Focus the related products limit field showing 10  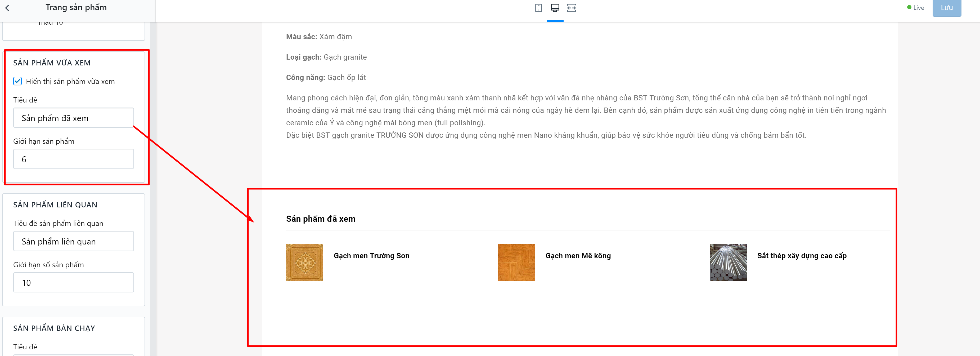click(73, 283)
